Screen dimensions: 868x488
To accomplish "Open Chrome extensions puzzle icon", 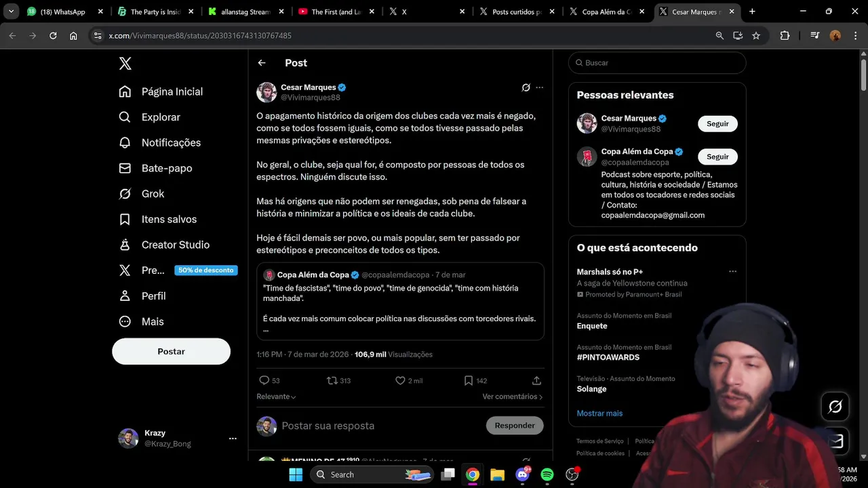I will click(x=785, y=36).
